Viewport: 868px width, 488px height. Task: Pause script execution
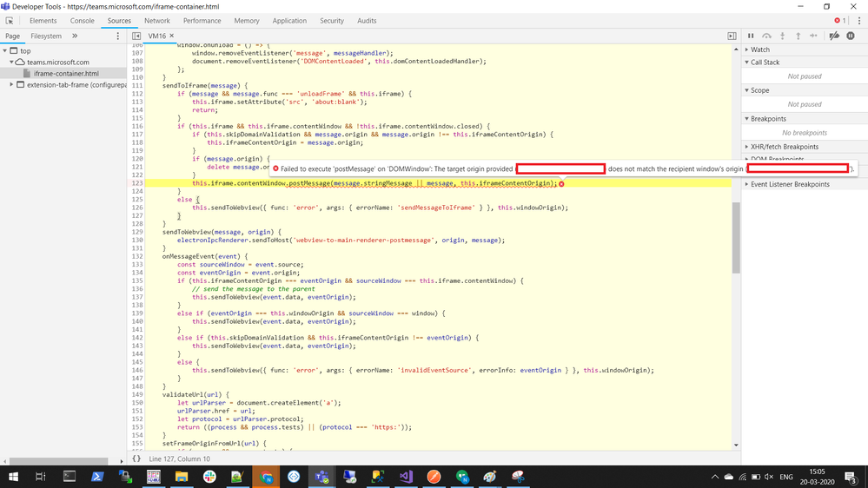coord(751,36)
